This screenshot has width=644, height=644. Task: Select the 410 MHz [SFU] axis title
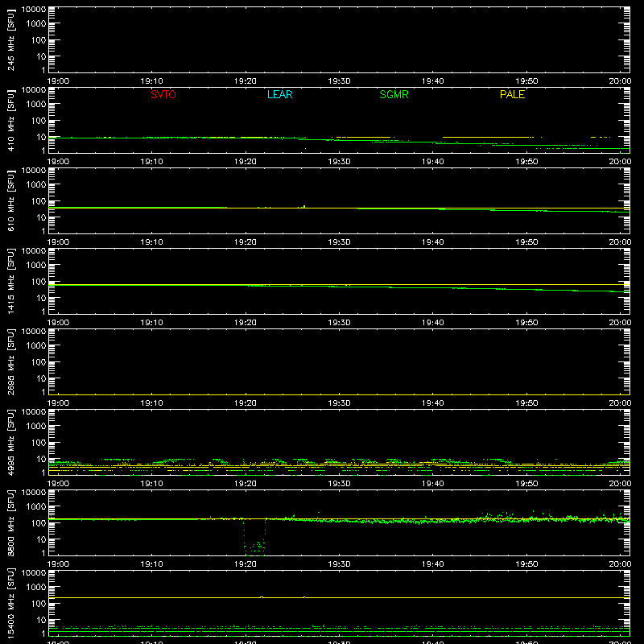(x=10, y=121)
